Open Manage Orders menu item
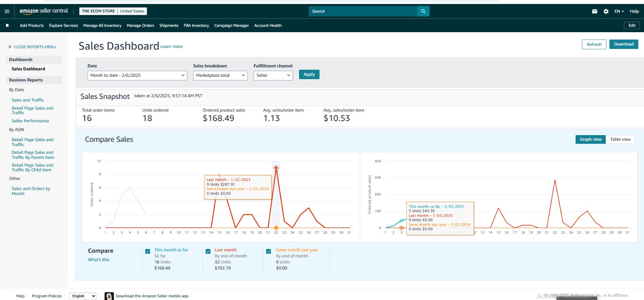Screen dimensions: 644x300 coord(140,25)
